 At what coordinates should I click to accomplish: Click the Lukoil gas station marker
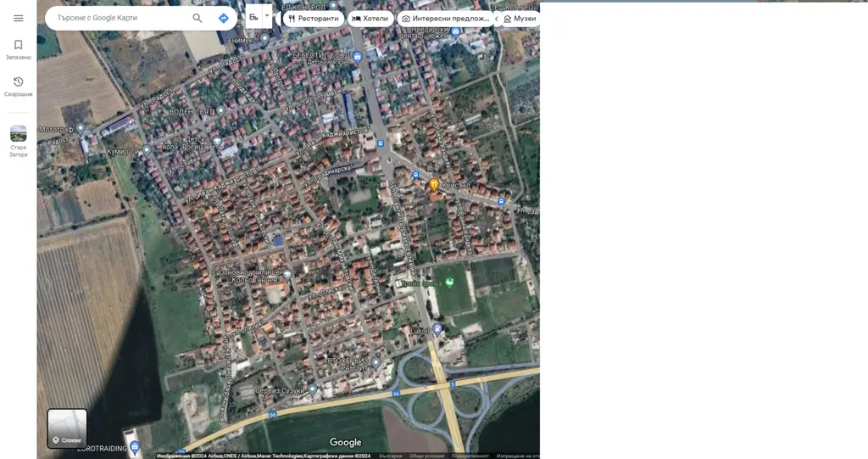click(x=437, y=329)
